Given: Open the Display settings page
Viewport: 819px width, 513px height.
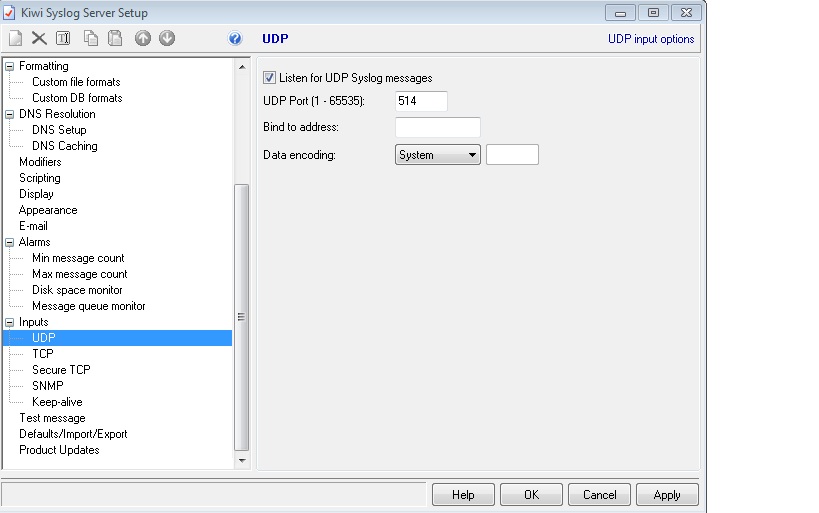Looking at the screenshot, I should [x=36, y=194].
